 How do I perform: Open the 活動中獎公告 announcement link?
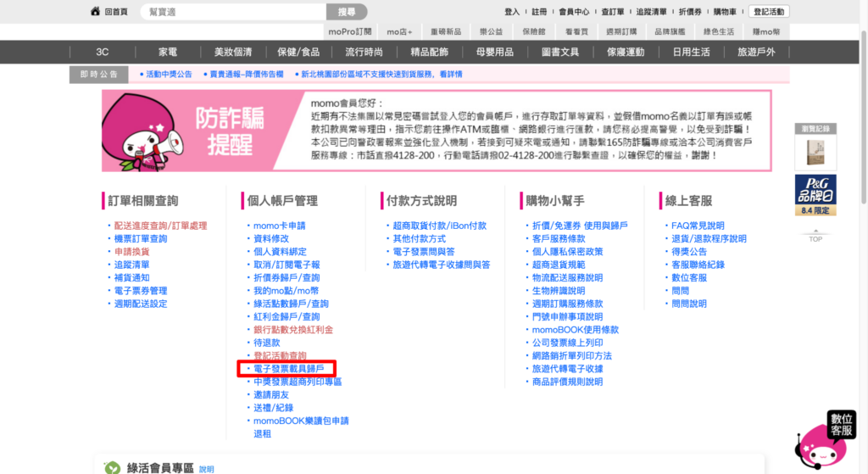pyautogui.click(x=169, y=75)
